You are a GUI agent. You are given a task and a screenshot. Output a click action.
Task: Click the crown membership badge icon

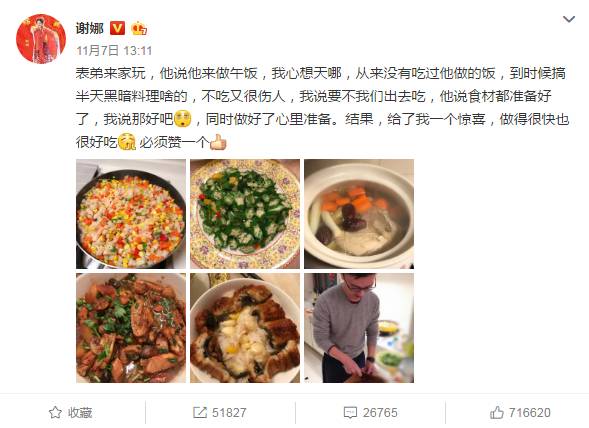(x=139, y=29)
